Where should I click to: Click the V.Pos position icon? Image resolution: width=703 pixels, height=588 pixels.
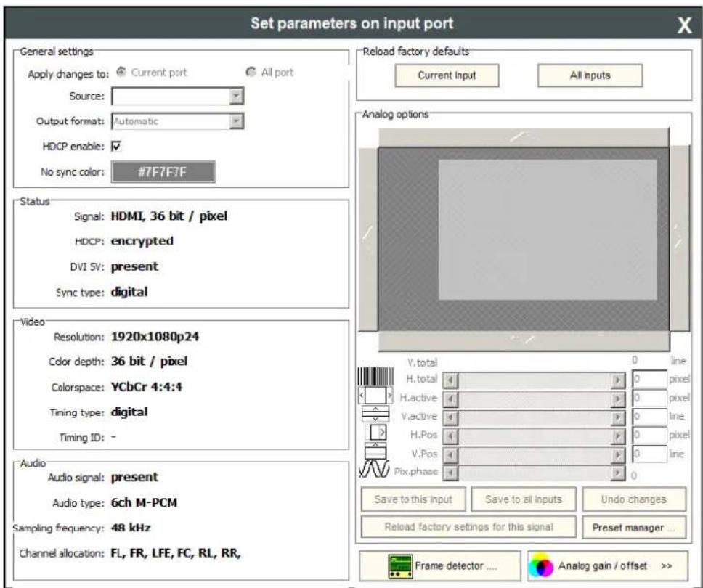point(375,451)
